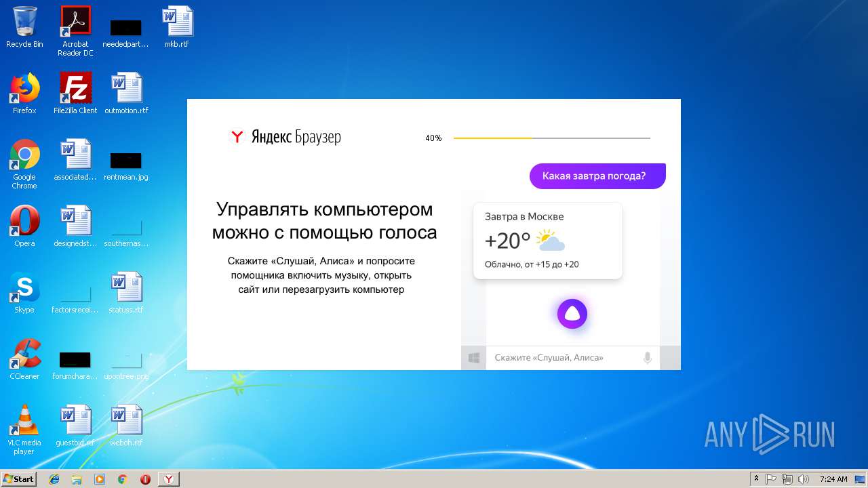Click the Opera icon in the taskbar
This screenshot has width=868, height=488.
(145, 479)
